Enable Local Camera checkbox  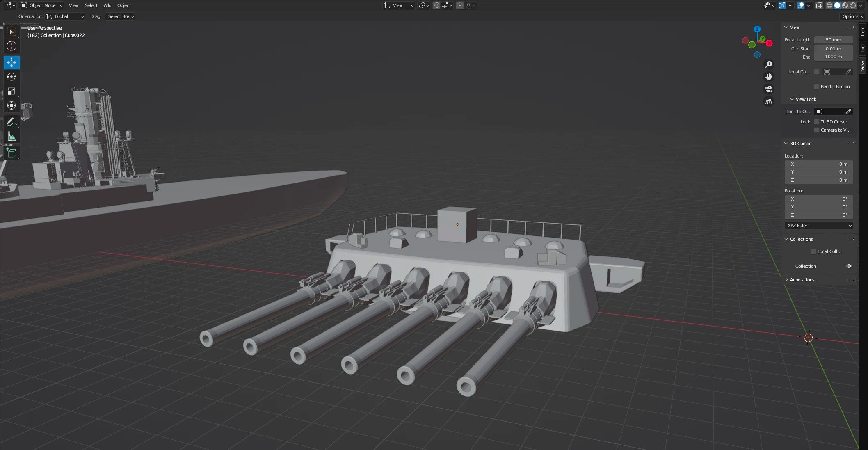pyautogui.click(x=817, y=72)
